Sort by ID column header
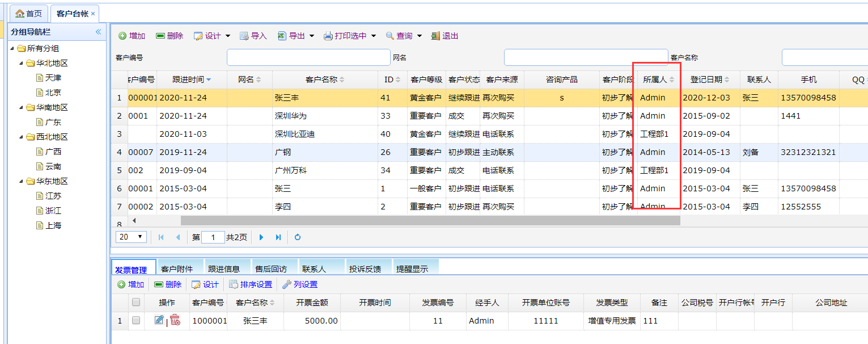Screen dimensions: 868x344 (x=392, y=79)
